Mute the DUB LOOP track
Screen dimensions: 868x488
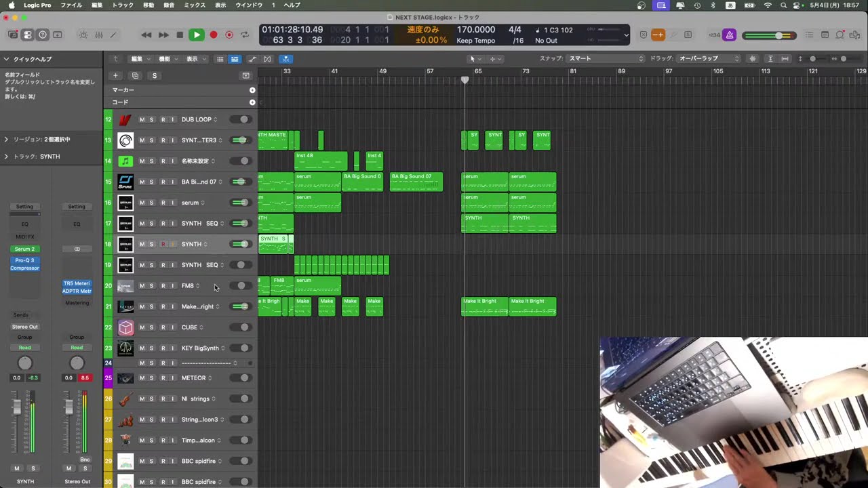[x=142, y=119]
